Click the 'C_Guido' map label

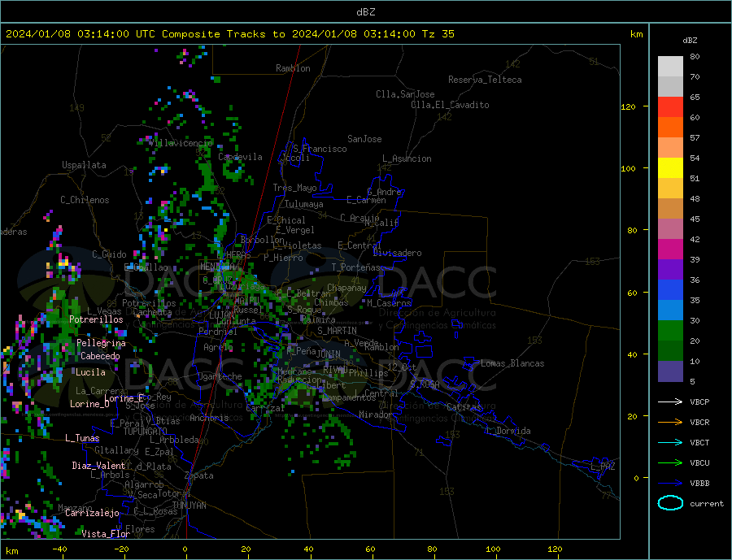tap(109, 254)
